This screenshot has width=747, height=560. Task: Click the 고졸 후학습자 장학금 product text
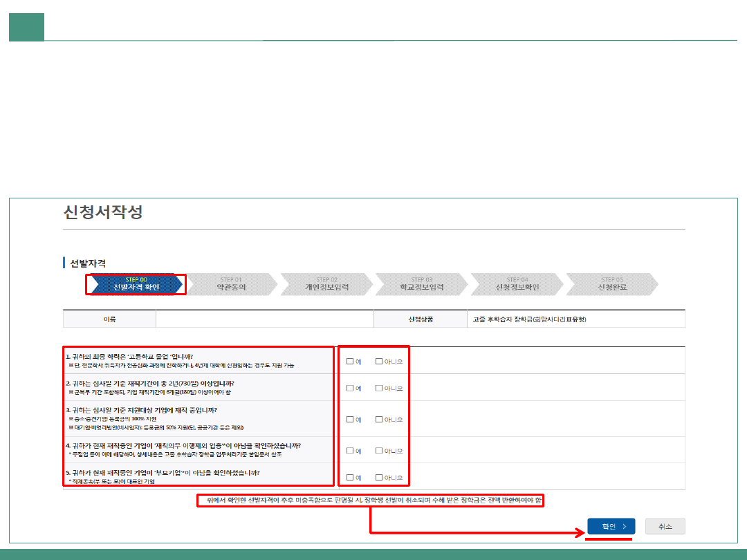pyautogui.click(x=530, y=319)
